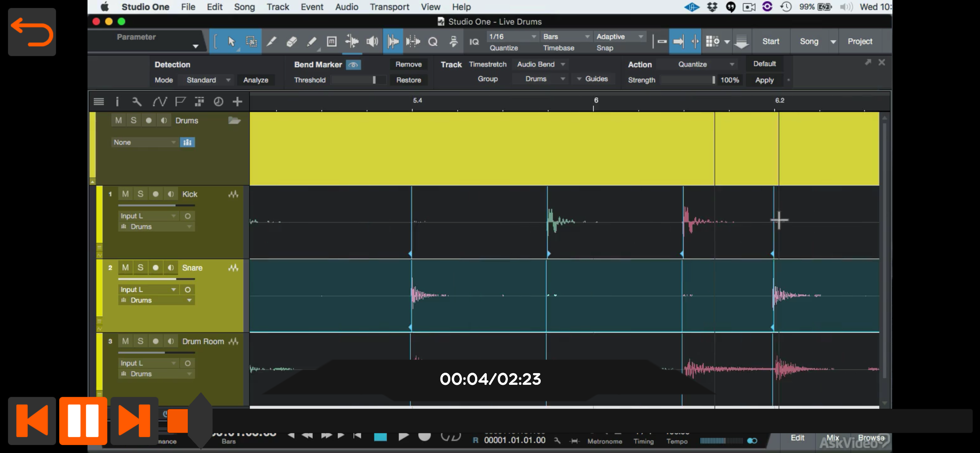Click the IQ input quantize icon
Image resolution: width=980 pixels, height=453 pixels.
[474, 42]
